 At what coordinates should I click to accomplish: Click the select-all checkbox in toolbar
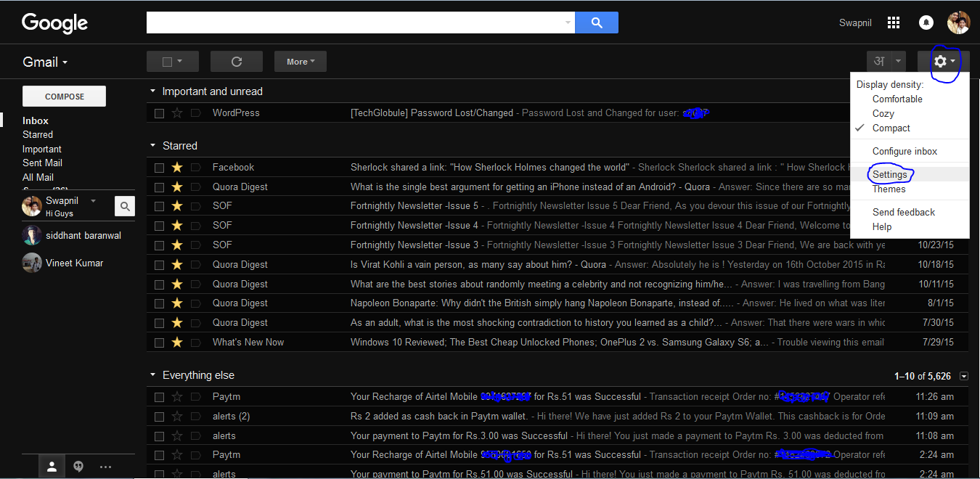tap(167, 62)
